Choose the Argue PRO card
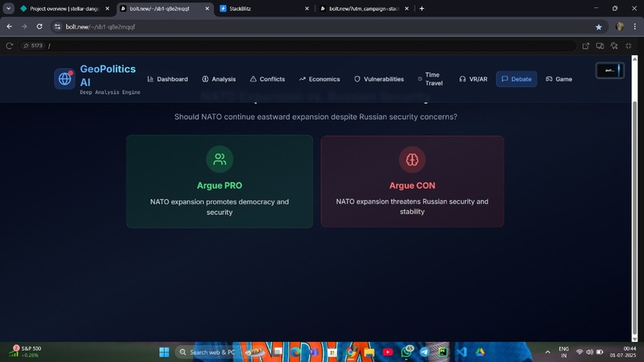 [x=220, y=181]
